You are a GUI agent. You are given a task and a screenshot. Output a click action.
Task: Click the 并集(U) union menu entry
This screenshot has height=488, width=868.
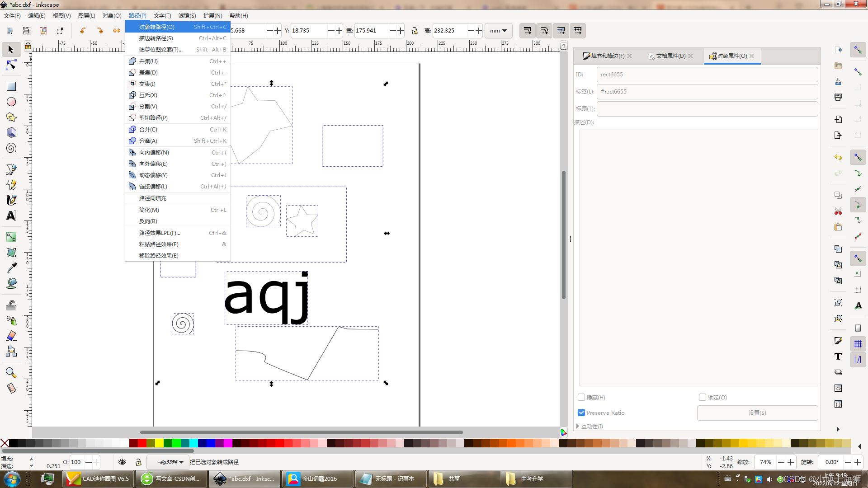point(148,61)
